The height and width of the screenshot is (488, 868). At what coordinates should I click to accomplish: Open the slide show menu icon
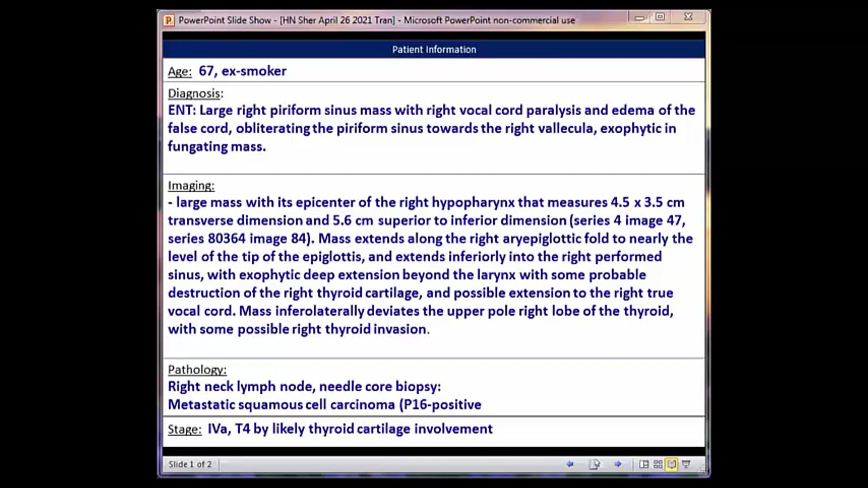point(594,464)
